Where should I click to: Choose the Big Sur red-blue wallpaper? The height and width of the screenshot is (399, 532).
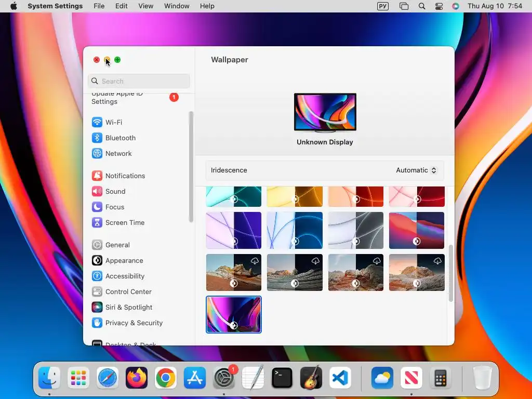[x=417, y=230]
